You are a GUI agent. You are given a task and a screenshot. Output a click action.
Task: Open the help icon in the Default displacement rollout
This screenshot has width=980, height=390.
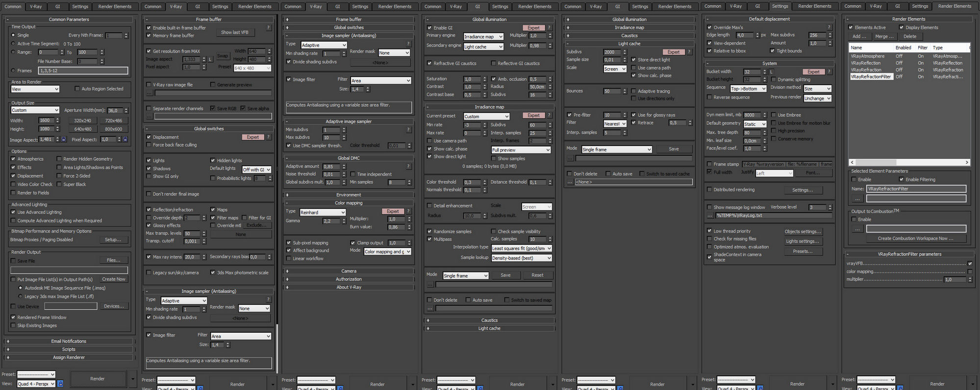pos(829,27)
